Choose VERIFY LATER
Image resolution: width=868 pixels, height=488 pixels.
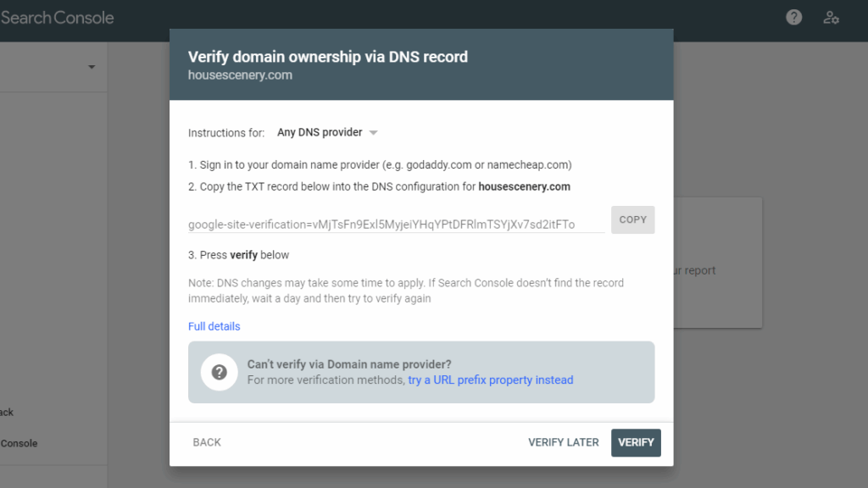563,442
